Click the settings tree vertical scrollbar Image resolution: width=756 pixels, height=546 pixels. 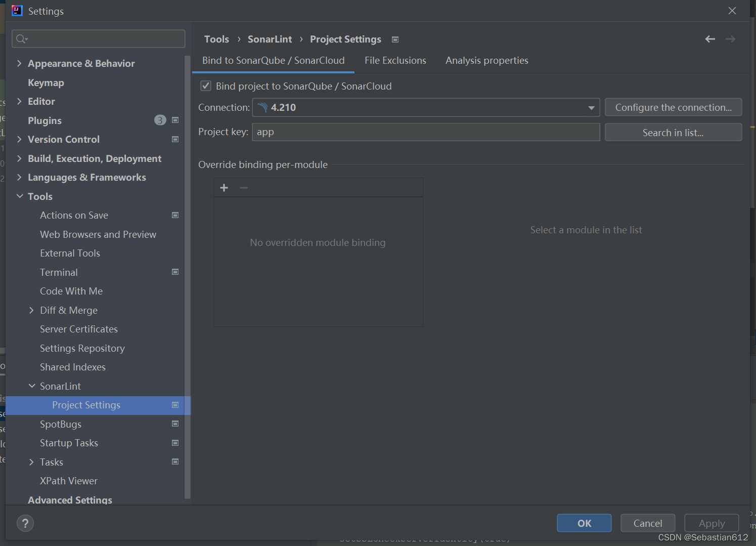pyautogui.click(x=188, y=277)
